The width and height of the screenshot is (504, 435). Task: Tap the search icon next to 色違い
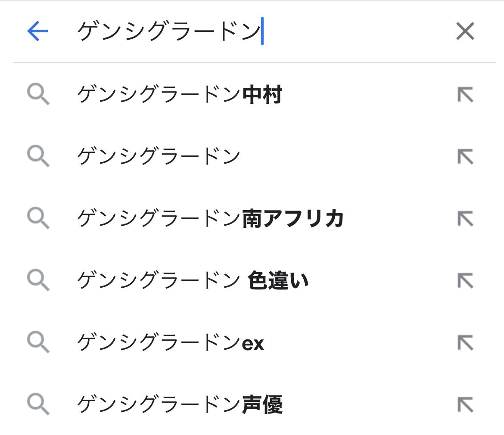coord(38,281)
